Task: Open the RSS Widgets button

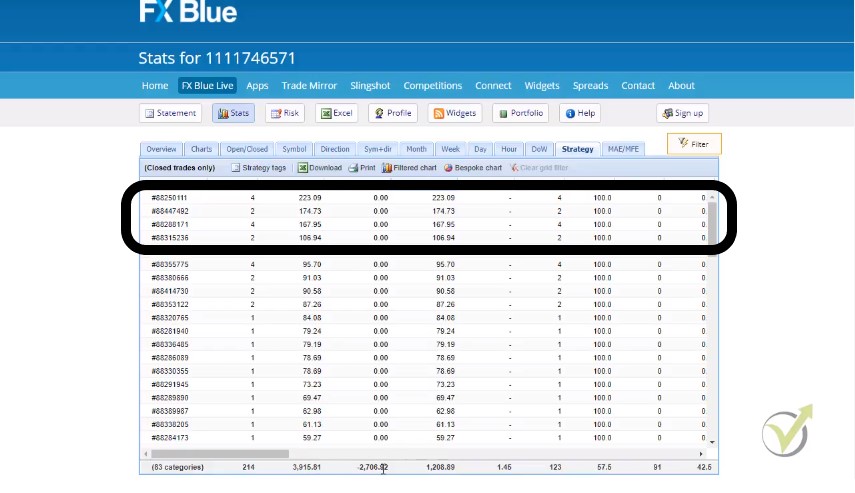Action: [x=454, y=113]
